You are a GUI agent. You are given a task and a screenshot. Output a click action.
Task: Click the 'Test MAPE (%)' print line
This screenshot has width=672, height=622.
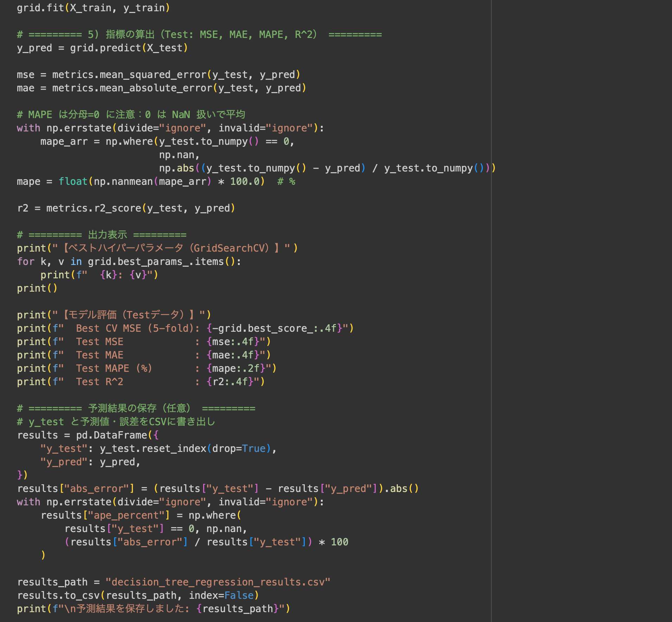pos(147,368)
